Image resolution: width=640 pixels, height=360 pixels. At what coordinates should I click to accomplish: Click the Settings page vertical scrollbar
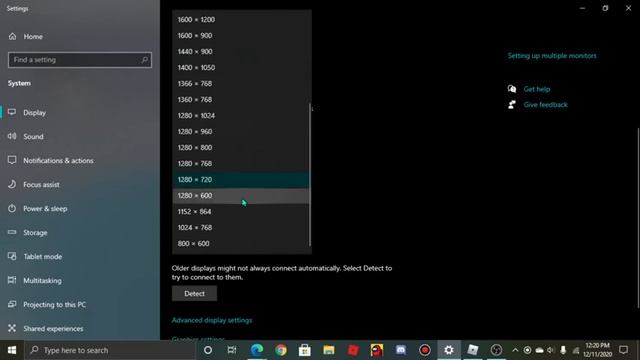638,218
